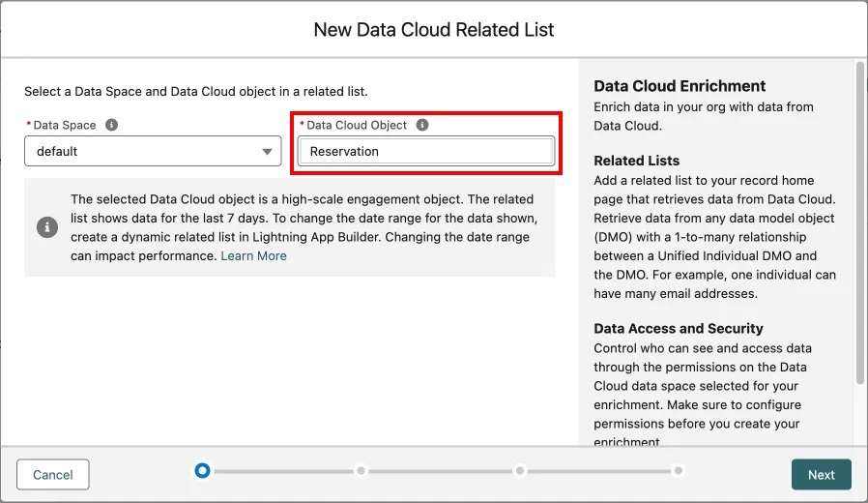Jump to the fourth progress step dot

coord(679,471)
